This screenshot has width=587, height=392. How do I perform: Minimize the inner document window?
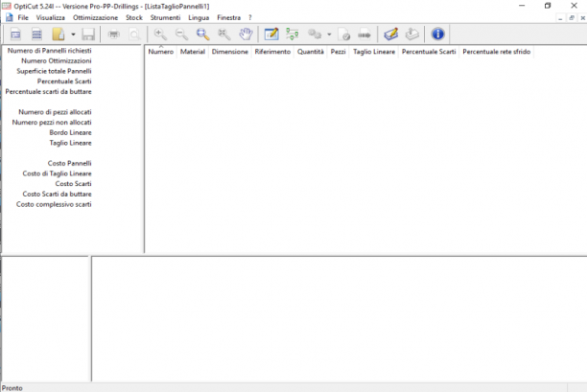560,18
